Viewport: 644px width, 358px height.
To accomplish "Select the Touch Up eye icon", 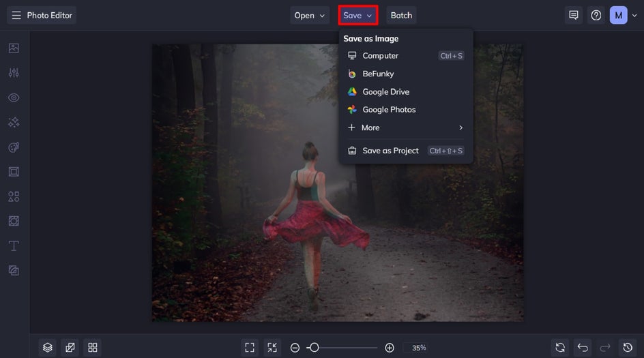I will (14, 98).
